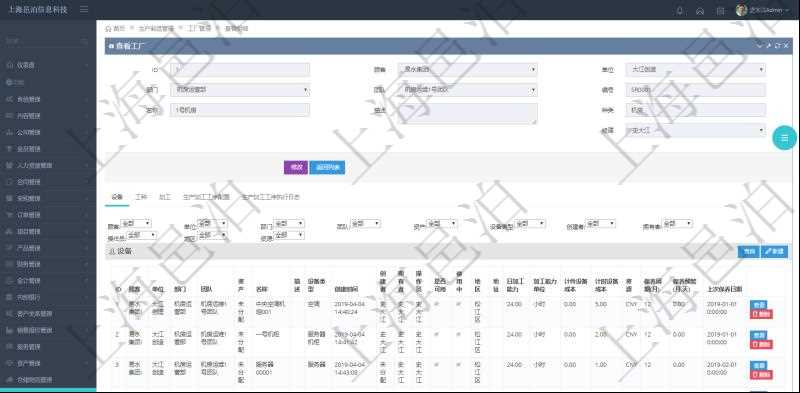800x393 pixels.
Task: Click the purple modify button
Action: click(x=296, y=167)
